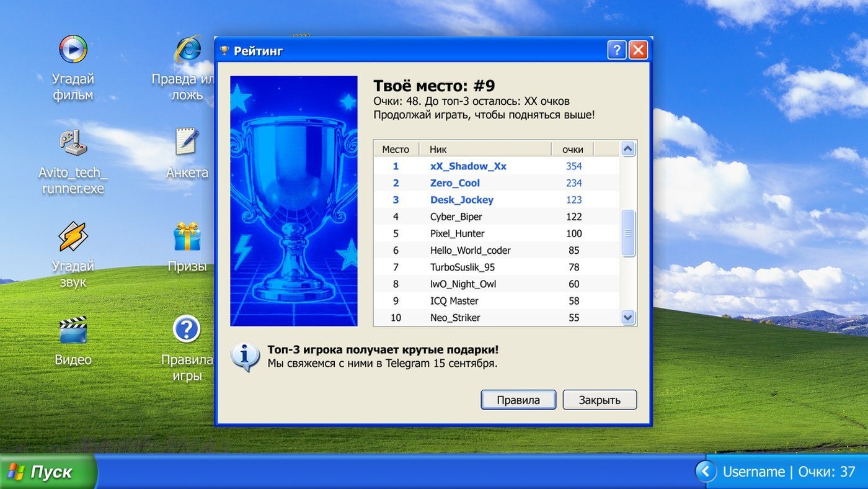Screen dimensions: 868x489
Task: Click the score 122 in the rating list
Action: point(574,217)
